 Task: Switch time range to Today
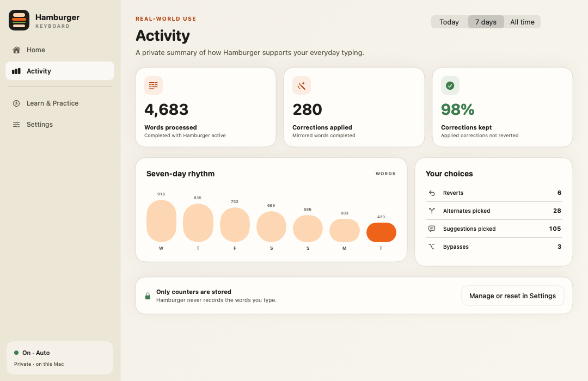(449, 22)
